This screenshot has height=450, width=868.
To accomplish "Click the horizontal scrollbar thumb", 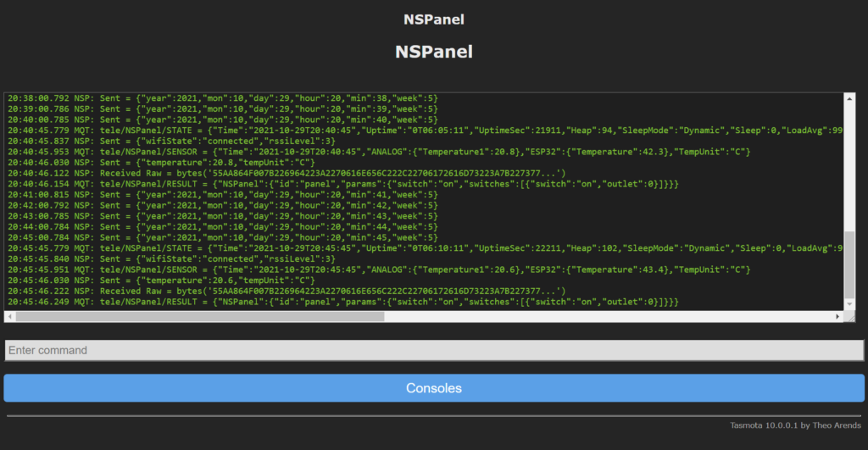I will [x=200, y=317].
